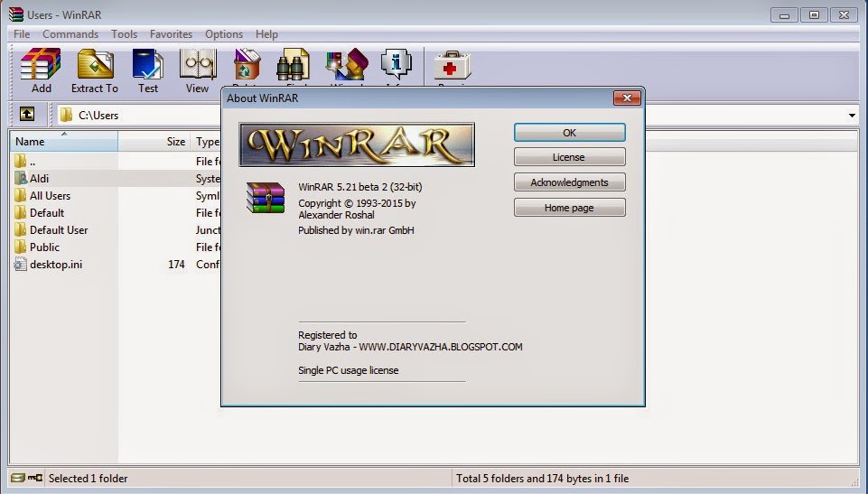The width and height of the screenshot is (868, 494).
Task: Click the disk drive icon in status bar
Action: (x=18, y=478)
